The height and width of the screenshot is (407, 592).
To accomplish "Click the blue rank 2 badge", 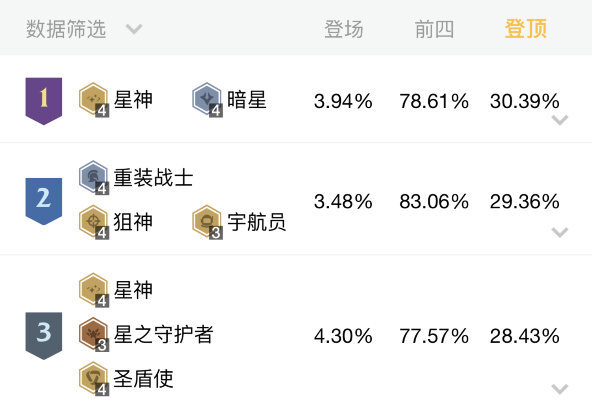I will pyautogui.click(x=44, y=201).
